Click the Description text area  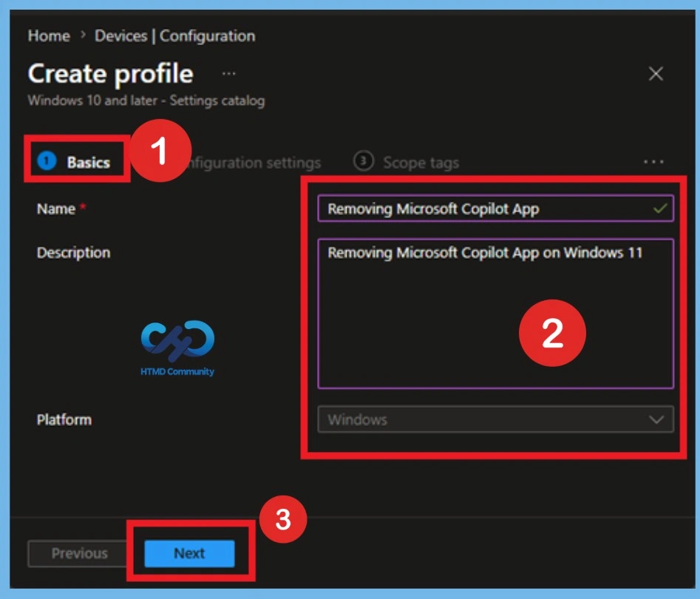[495, 314]
